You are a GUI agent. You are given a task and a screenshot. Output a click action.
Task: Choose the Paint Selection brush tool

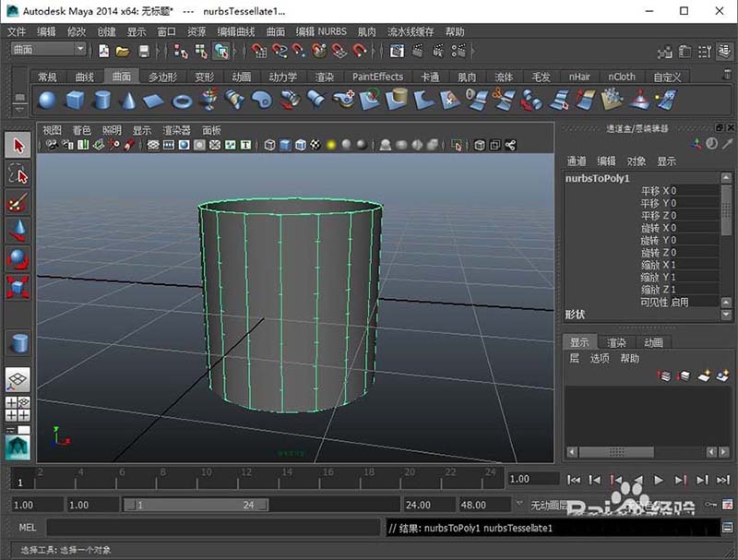[18, 202]
